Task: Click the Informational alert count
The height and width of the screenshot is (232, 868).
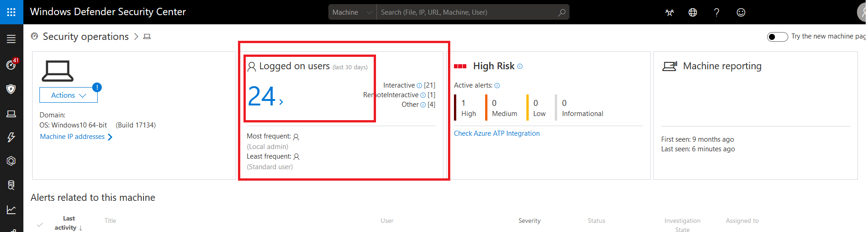Action: [x=564, y=103]
